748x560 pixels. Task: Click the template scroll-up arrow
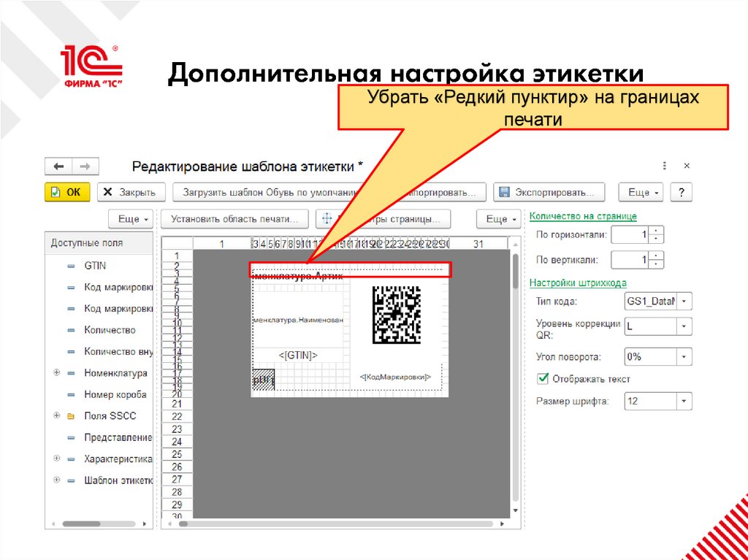click(x=515, y=245)
